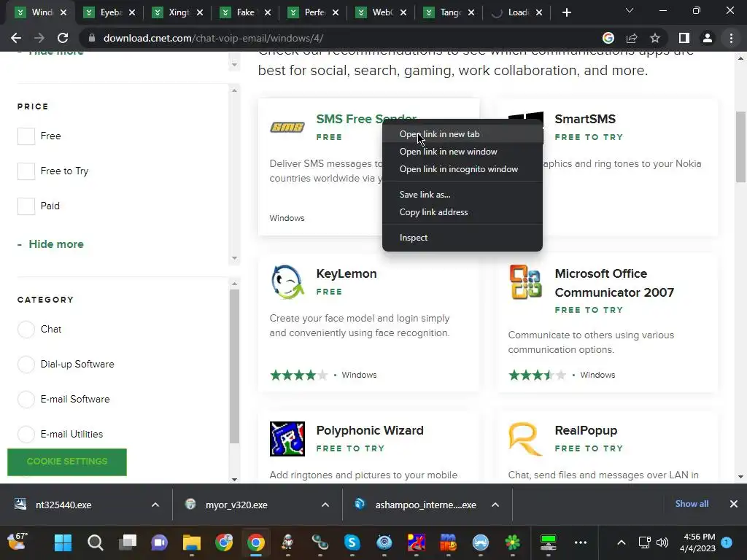Image resolution: width=747 pixels, height=560 pixels.
Task: Show hidden system tray icons
Action: click(622, 542)
